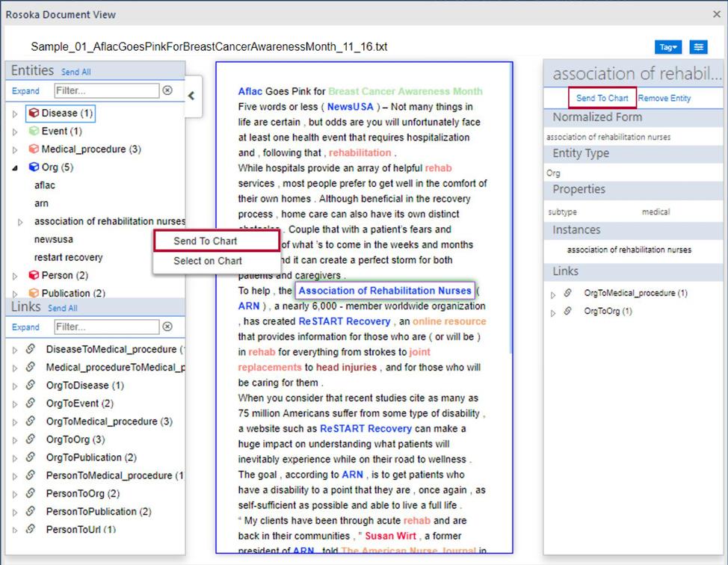
Task: Click the red Person cube icon
Action: click(34, 276)
